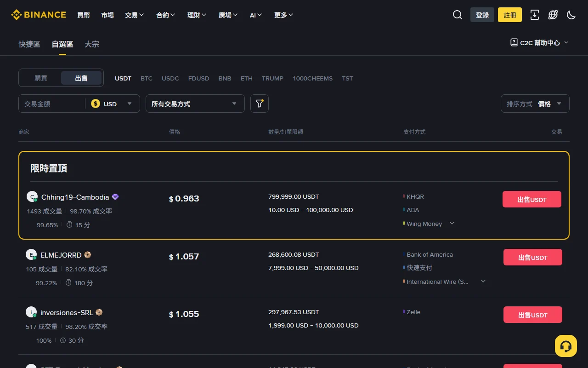The height and width of the screenshot is (368, 588).
Task: Click the $ 0.963 price
Action: click(x=184, y=199)
